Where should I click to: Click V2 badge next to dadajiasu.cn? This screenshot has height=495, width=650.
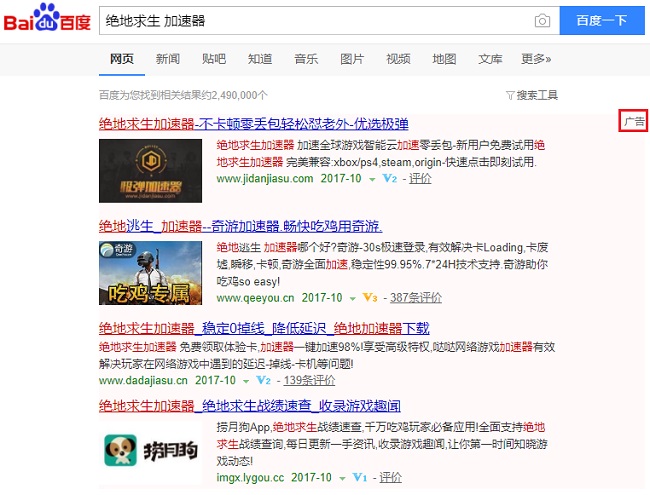(263, 381)
